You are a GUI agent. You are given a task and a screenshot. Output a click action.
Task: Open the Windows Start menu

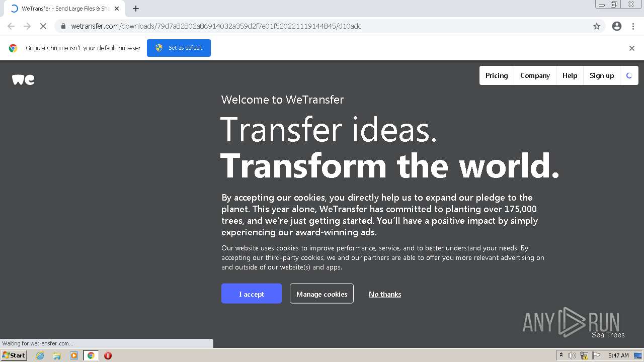(x=14, y=355)
